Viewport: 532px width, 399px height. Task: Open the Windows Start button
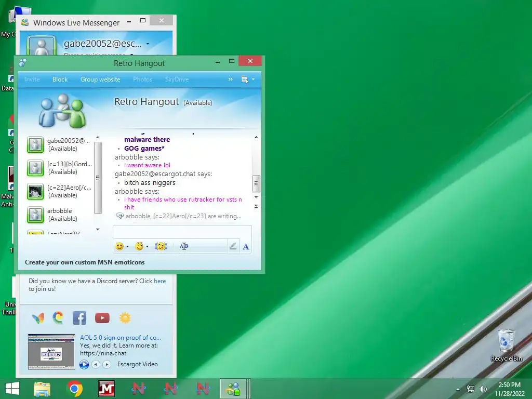[12, 389]
